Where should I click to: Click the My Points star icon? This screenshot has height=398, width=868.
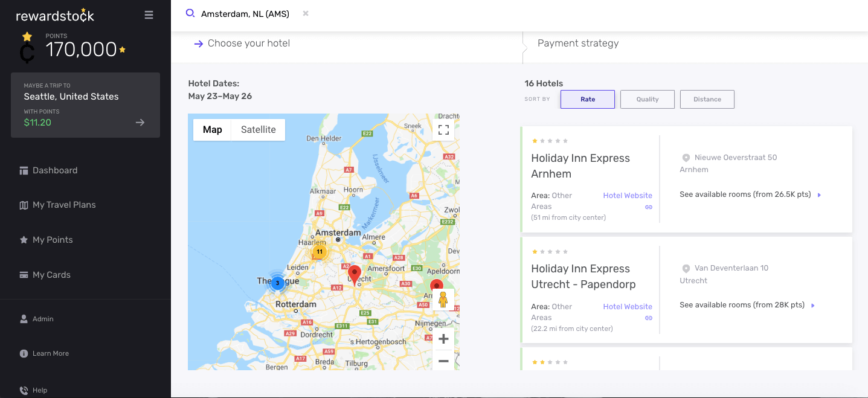24,240
